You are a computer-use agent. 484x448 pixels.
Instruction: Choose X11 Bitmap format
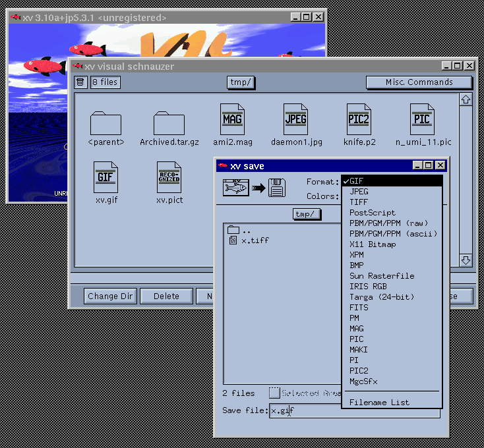(x=392, y=244)
